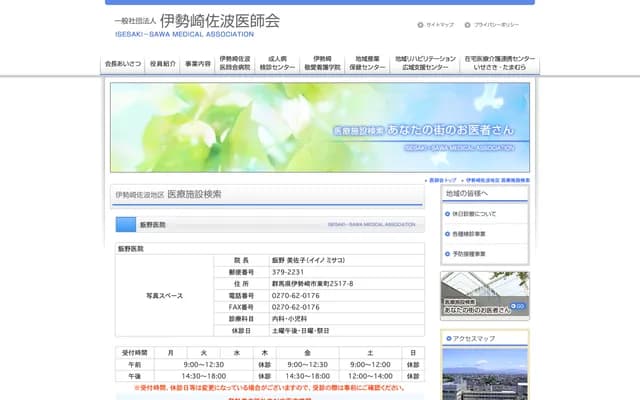Click the あなたの街のお医者さん sidebar banner

point(485,295)
